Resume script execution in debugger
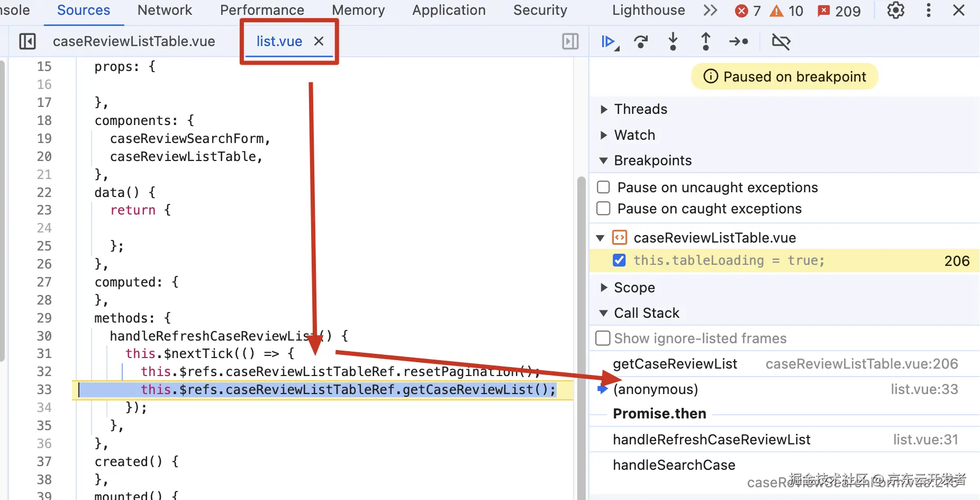Screen dimensions: 980x500 610,41
